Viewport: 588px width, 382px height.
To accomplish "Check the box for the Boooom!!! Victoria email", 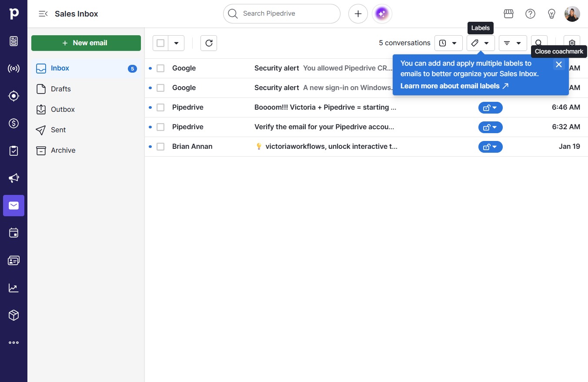I will point(160,107).
